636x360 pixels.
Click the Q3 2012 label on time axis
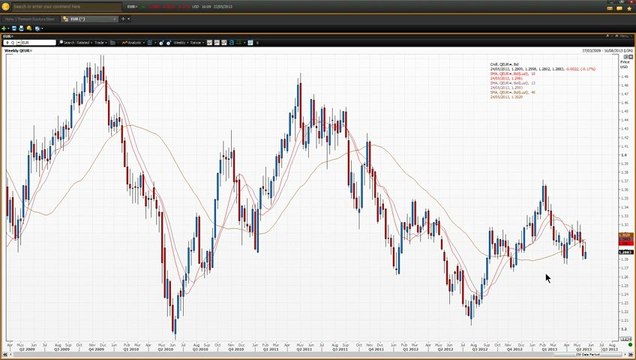(x=479, y=349)
